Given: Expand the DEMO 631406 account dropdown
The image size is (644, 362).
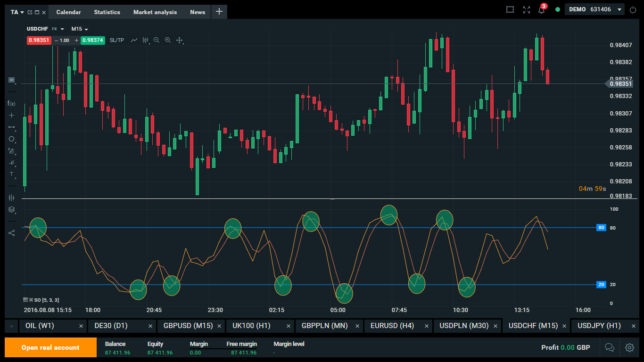Looking at the screenshot, I should 619,9.
